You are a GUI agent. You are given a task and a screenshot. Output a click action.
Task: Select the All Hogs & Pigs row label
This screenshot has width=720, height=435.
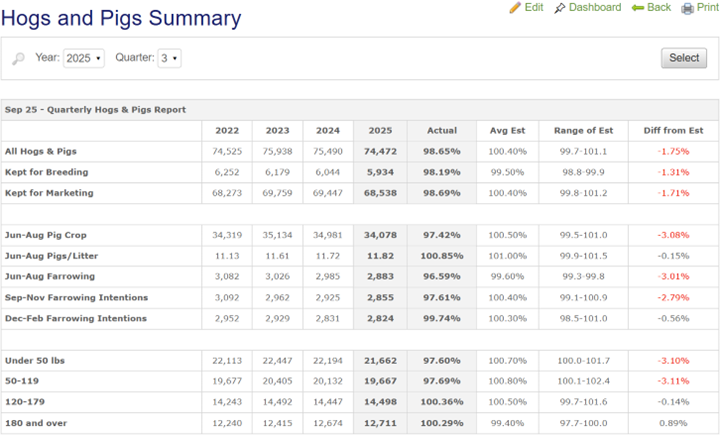point(40,151)
